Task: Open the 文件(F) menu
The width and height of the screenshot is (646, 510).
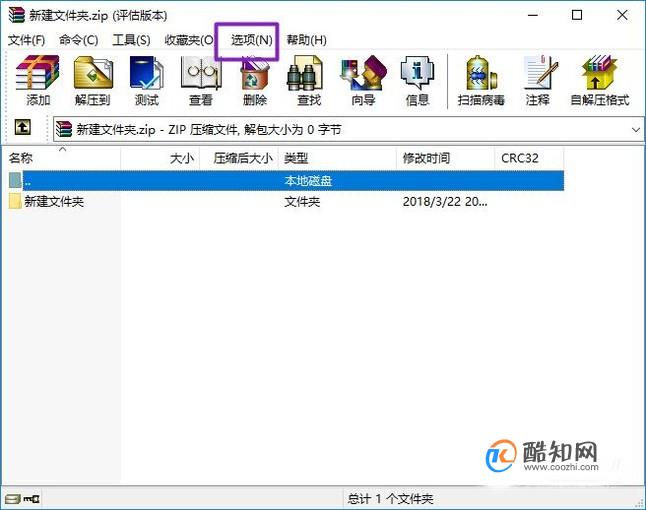Action: (x=26, y=40)
